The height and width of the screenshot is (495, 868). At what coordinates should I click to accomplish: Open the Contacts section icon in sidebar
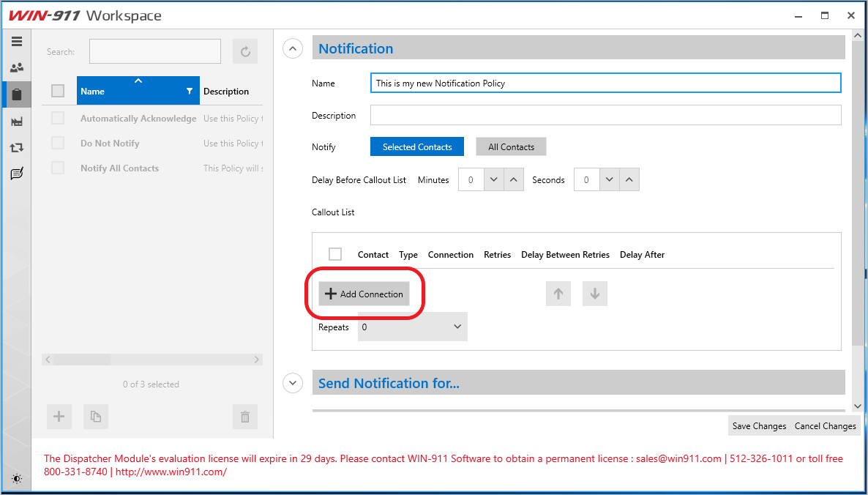[x=17, y=67]
